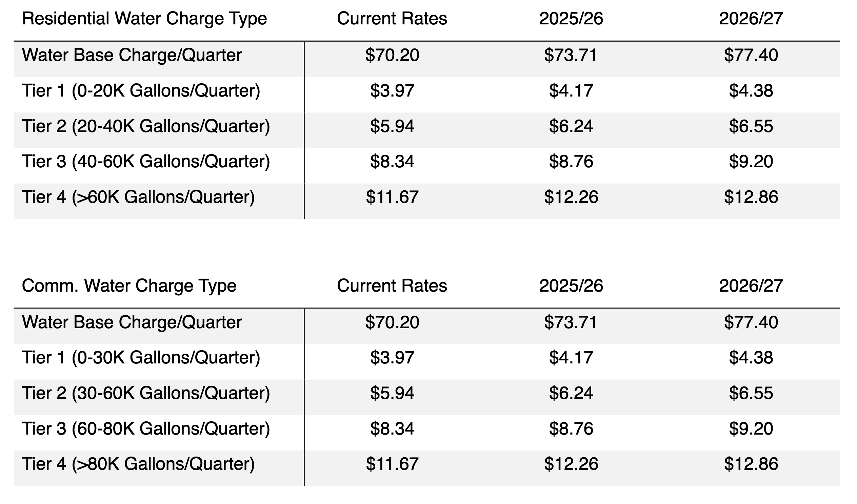Screen dimensions: 857x504
Task: Select the residential Current Rates column header
Action: pos(392,18)
